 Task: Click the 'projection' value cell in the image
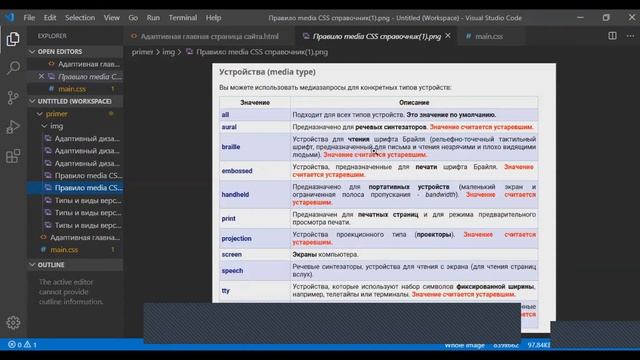(x=255, y=238)
